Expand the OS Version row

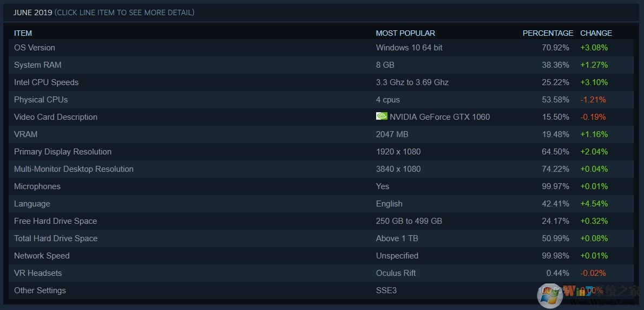click(x=35, y=48)
